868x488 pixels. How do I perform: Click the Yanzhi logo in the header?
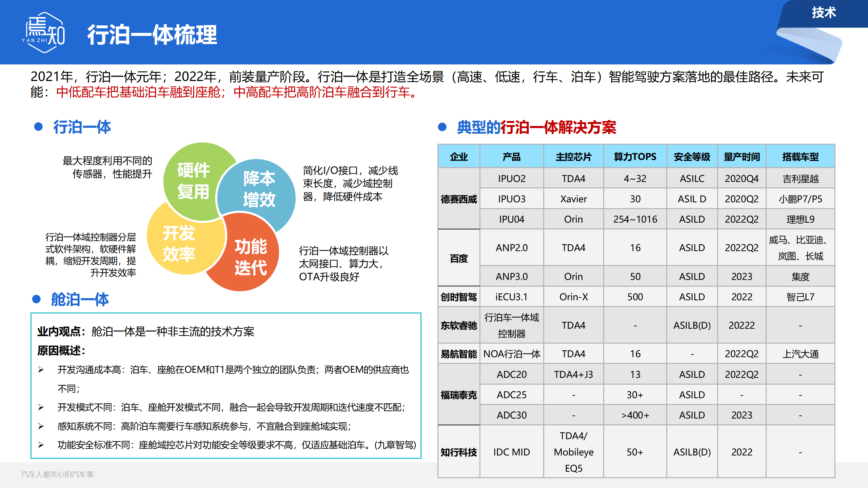(43, 33)
